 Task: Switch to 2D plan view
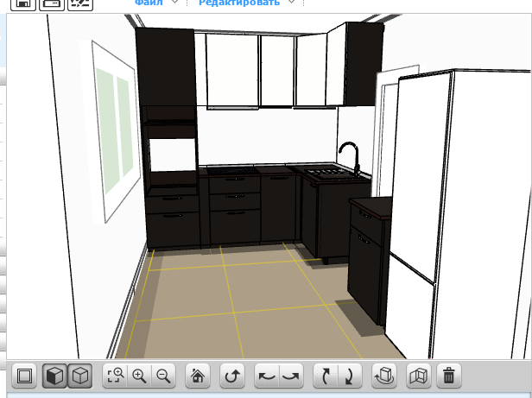(x=24, y=376)
